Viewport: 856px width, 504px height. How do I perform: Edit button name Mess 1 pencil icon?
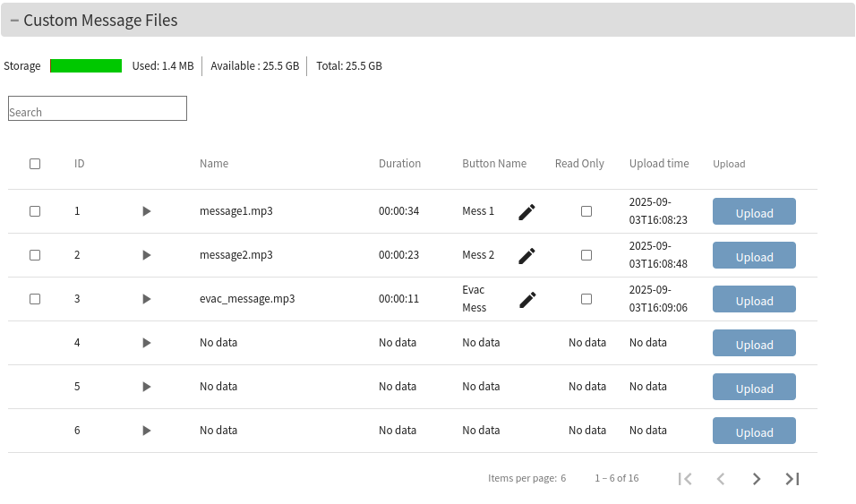click(527, 212)
